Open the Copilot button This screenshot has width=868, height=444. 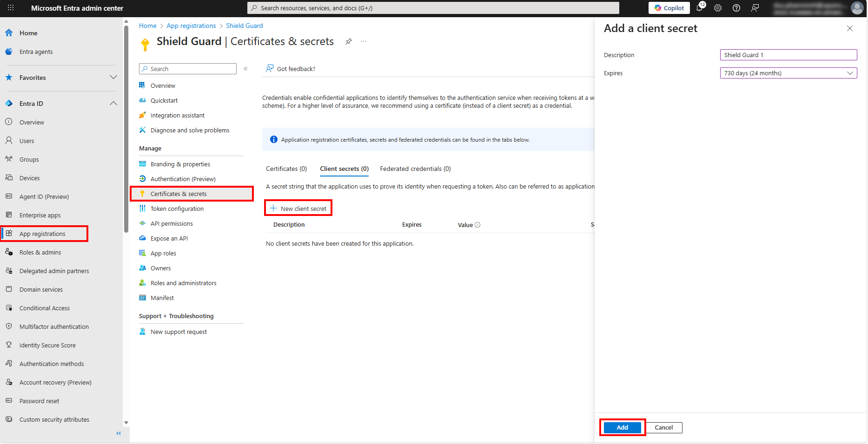(x=669, y=8)
